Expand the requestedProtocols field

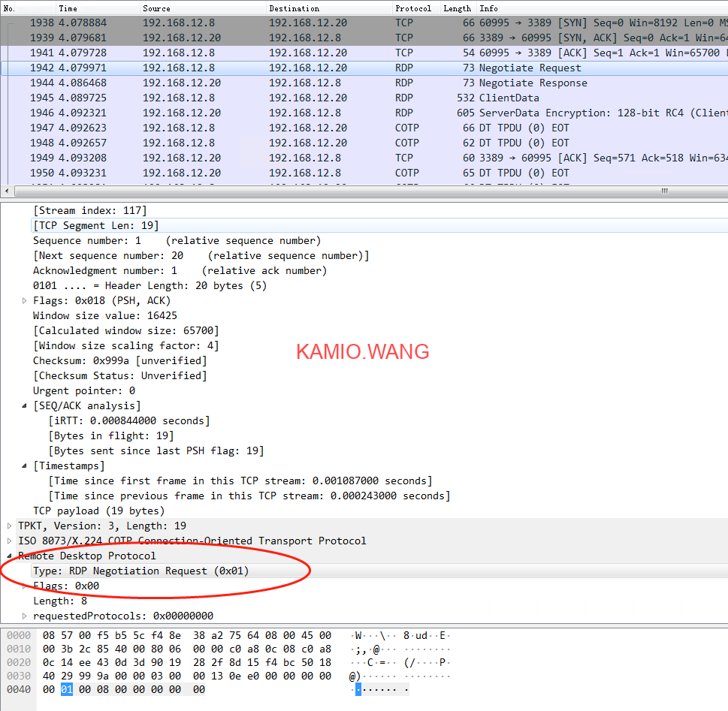coord(26,616)
